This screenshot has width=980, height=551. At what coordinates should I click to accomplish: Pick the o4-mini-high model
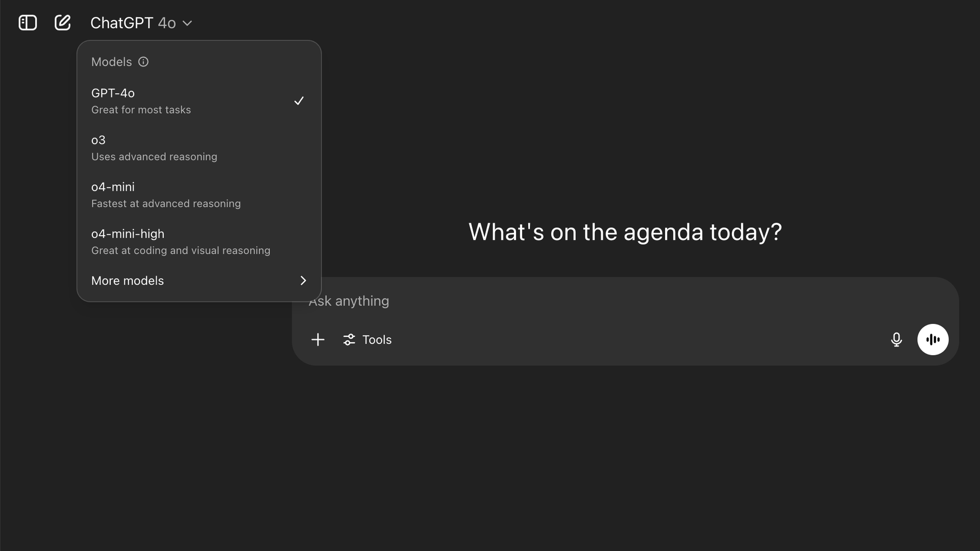click(x=128, y=234)
